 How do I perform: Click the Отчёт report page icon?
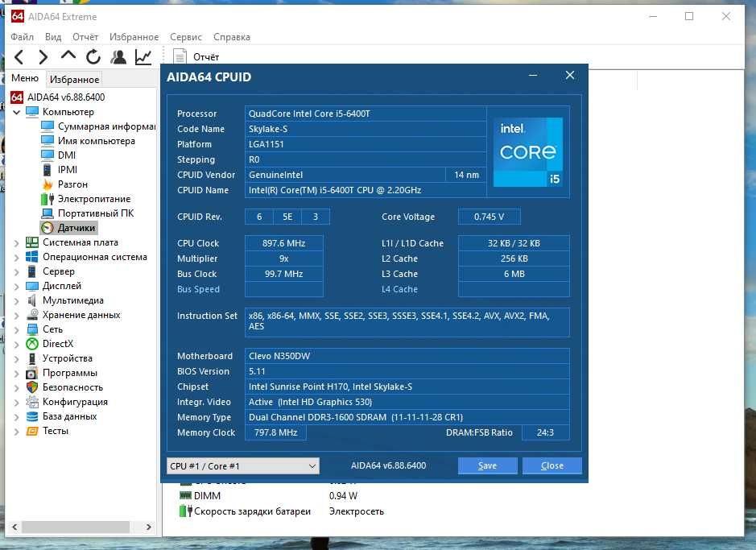[180, 57]
